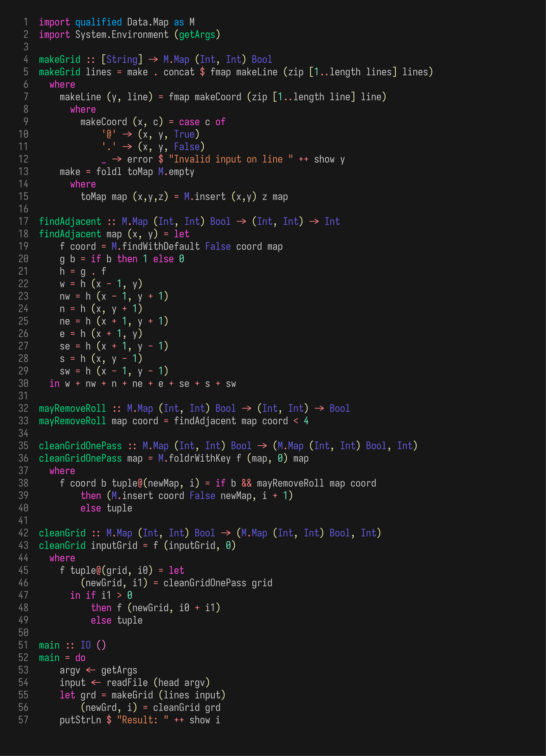546x756 pixels.
Task: Click the makeCoord function definition
Action: 103,122
